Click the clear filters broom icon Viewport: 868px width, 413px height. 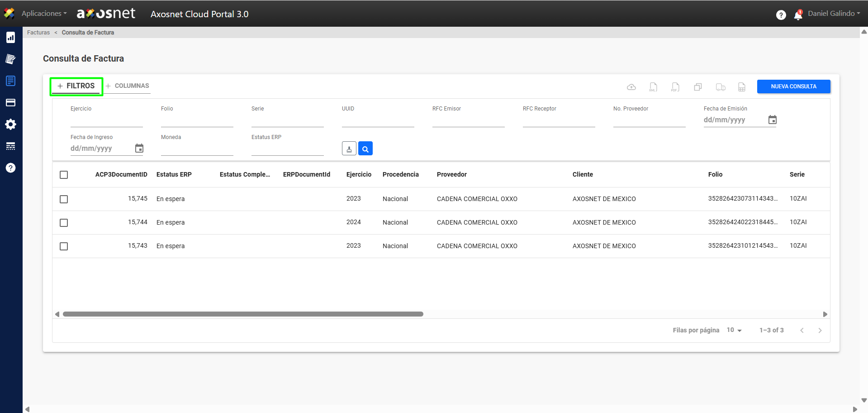(349, 149)
